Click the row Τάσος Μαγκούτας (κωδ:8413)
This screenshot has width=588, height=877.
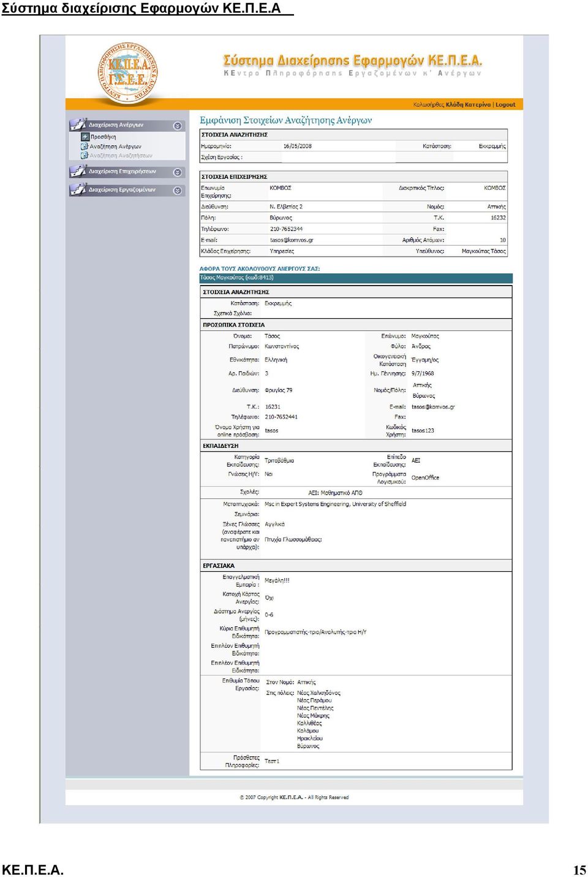click(356, 278)
